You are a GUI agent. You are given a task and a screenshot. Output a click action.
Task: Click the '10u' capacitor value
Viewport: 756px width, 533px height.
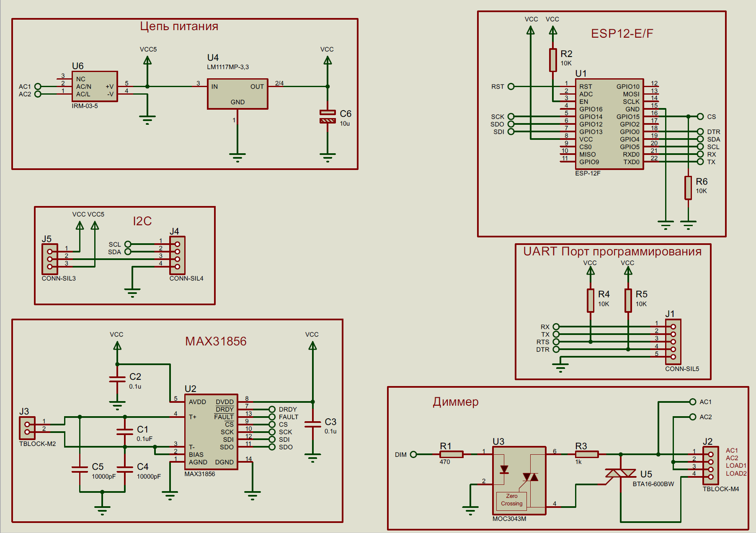[x=345, y=124]
